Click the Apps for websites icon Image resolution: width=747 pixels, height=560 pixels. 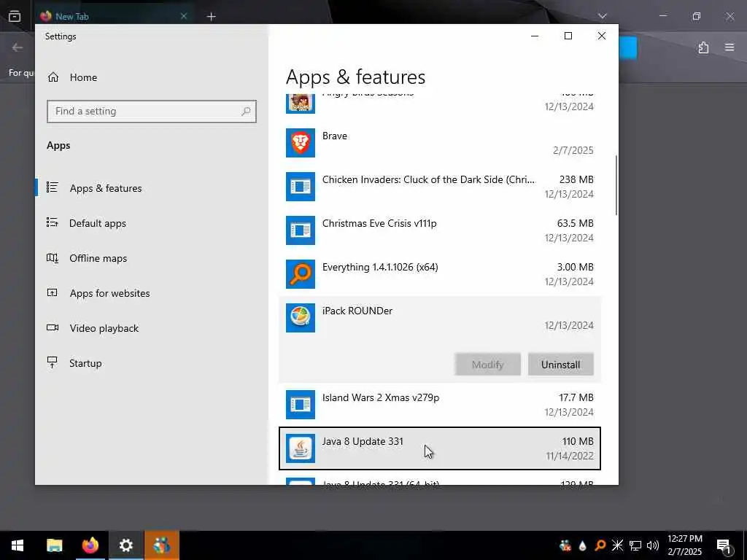point(53,292)
